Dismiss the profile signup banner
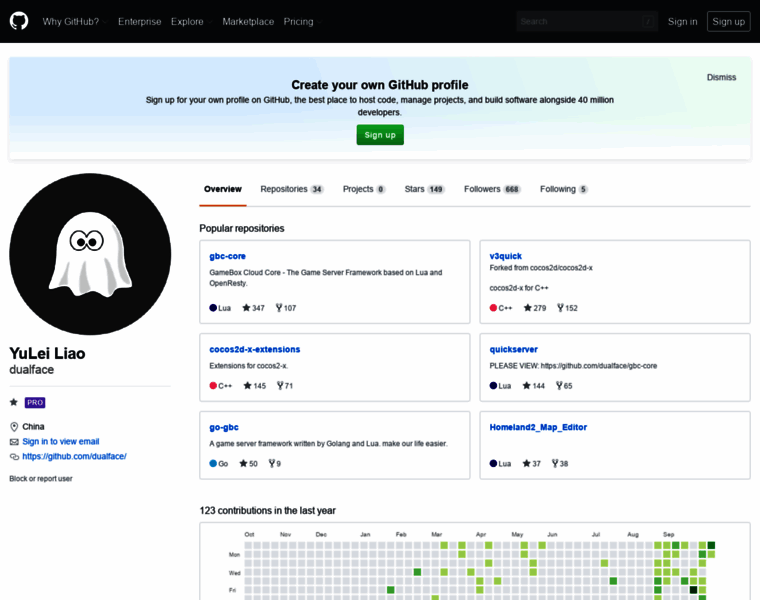Image resolution: width=760 pixels, height=600 pixels. click(721, 77)
